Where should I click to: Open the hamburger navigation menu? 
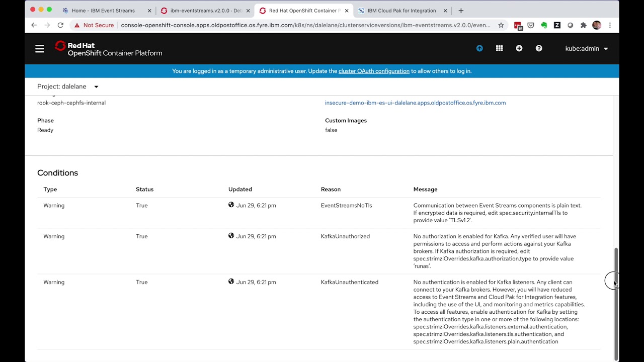40,49
